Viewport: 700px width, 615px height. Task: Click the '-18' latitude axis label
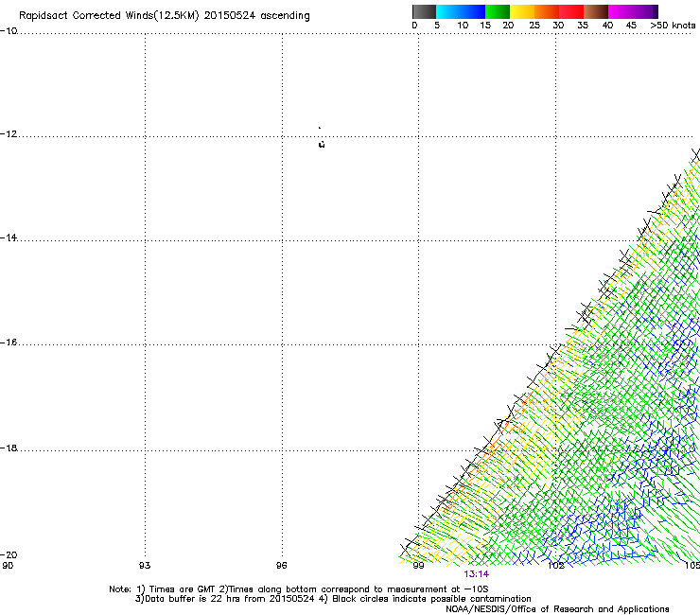(9, 448)
